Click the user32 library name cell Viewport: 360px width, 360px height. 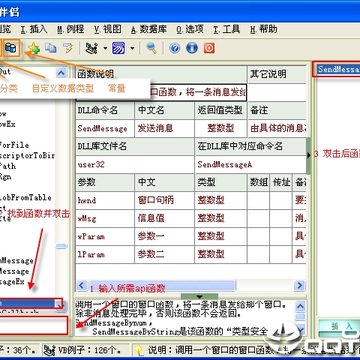[135, 165]
